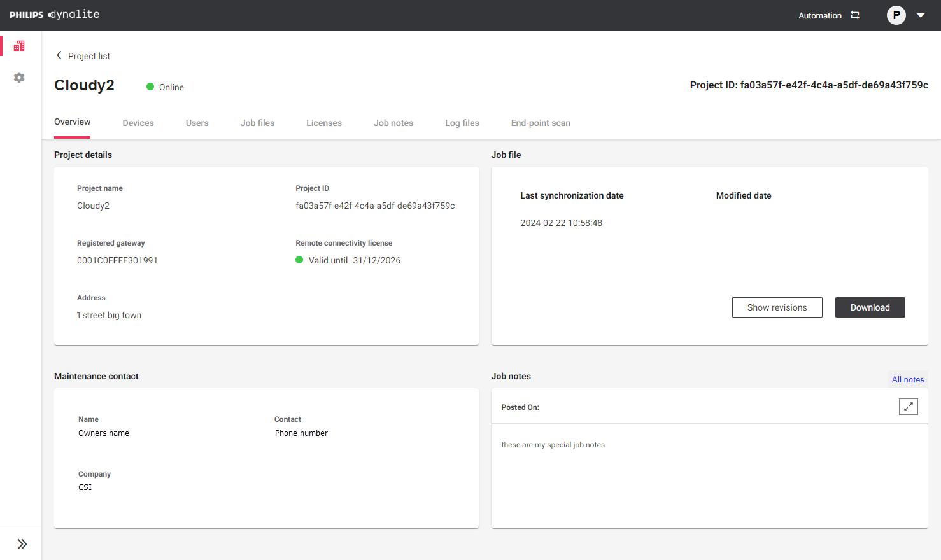Expand the collapsed left sidebar
The image size is (941, 560).
[x=21, y=543]
